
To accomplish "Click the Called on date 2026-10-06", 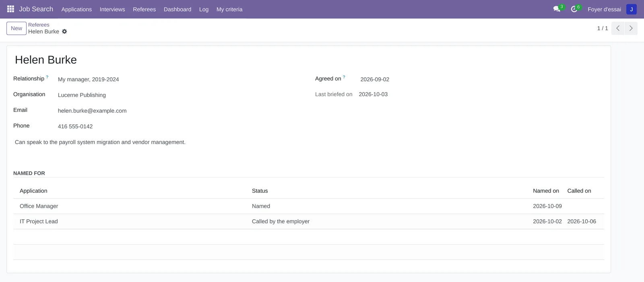I will pos(582,221).
